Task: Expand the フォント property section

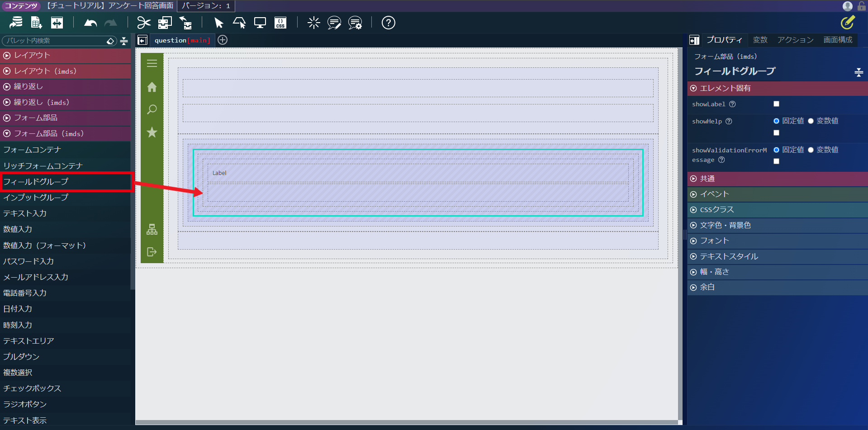Action: [778, 241]
